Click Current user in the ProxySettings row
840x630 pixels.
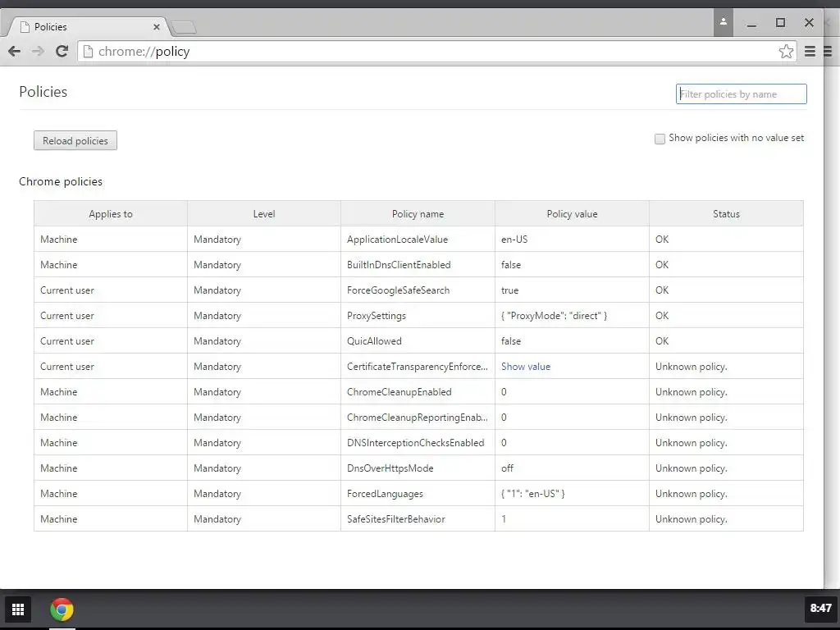[x=67, y=316]
